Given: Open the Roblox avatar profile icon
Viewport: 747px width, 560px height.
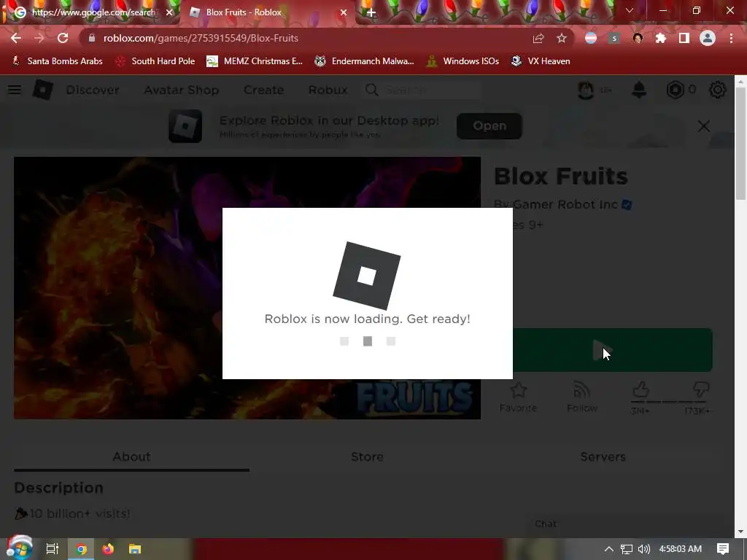Looking at the screenshot, I should (x=586, y=90).
